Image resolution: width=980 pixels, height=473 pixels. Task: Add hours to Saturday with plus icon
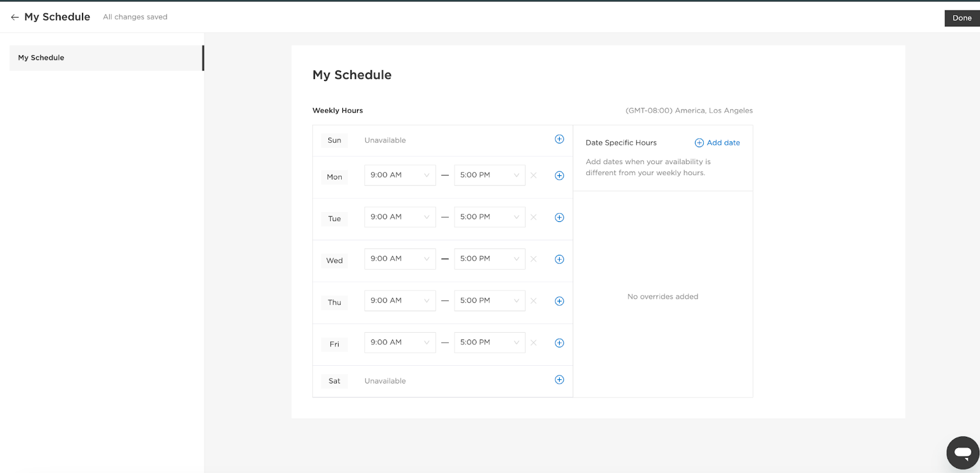point(559,380)
